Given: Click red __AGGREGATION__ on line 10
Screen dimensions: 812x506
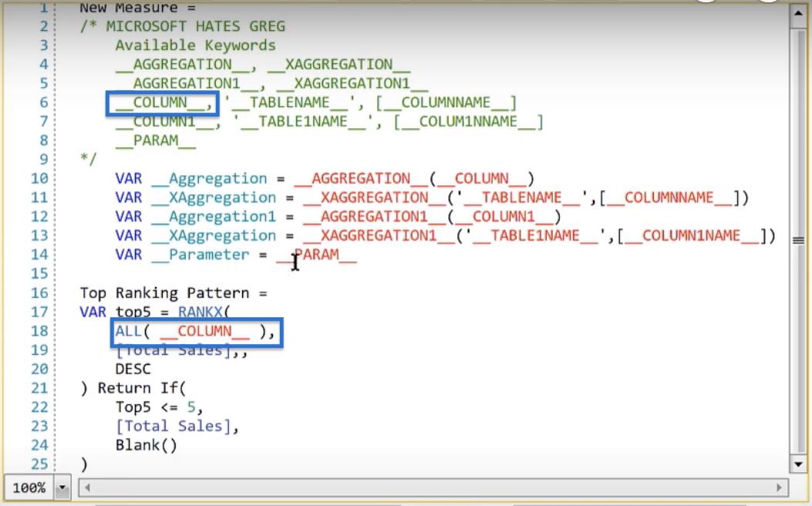Looking at the screenshot, I should pos(362,179).
